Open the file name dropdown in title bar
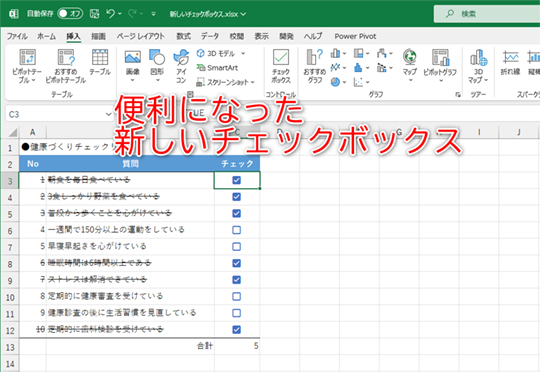 [x=243, y=14]
